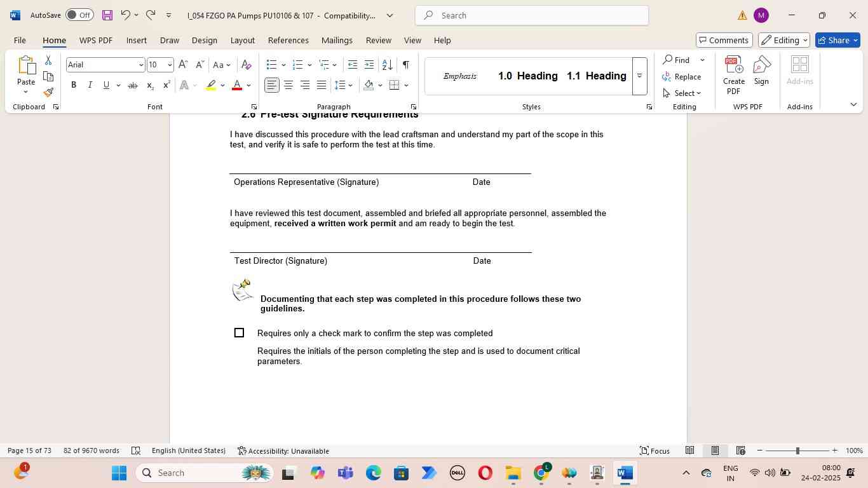Justify paragraph text
This screenshot has height=488, width=868.
pos(322,85)
